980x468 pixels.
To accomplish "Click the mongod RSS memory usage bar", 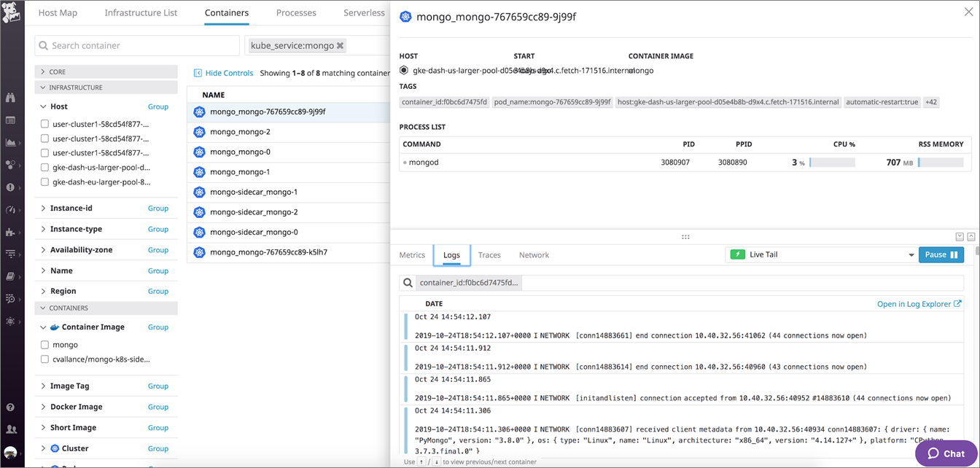I will (x=941, y=163).
